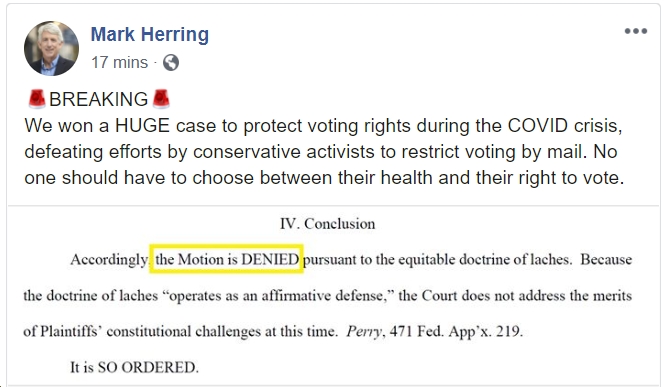Open Mark Herring's profile picture
The height and width of the screenshot is (387, 672).
51,48
